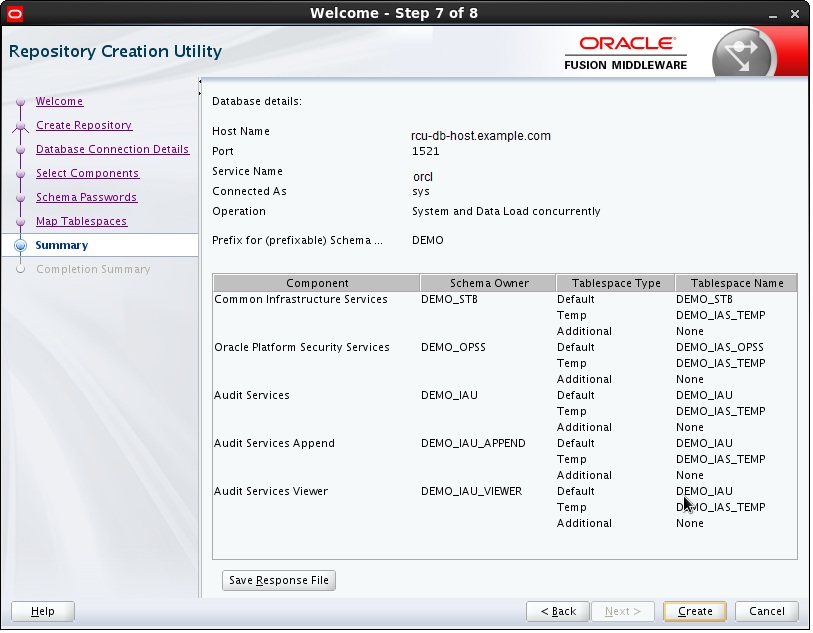Click schema owner DEMO_IAU_APPEND cell
This screenshot has width=813, height=633.
click(473, 443)
